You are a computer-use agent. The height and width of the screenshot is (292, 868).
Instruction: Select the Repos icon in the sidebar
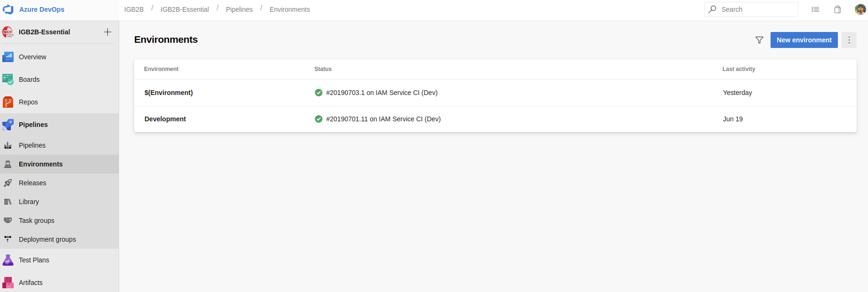pyautogui.click(x=8, y=102)
